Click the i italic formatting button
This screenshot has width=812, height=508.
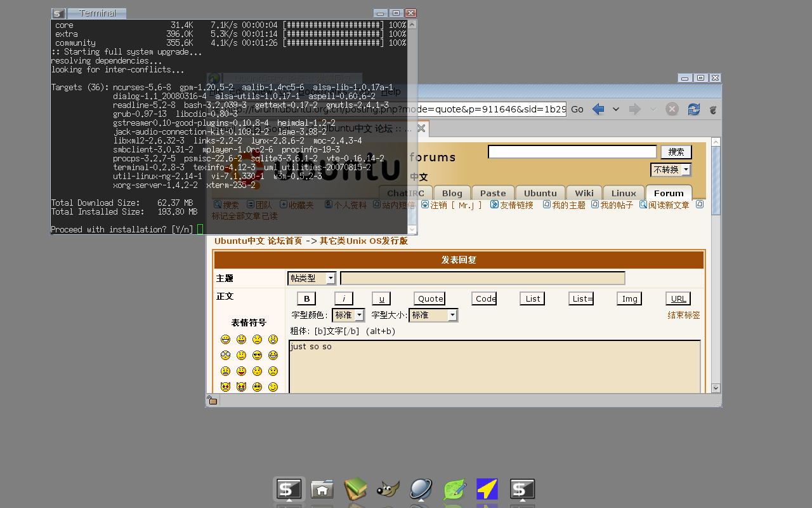click(x=344, y=298)
